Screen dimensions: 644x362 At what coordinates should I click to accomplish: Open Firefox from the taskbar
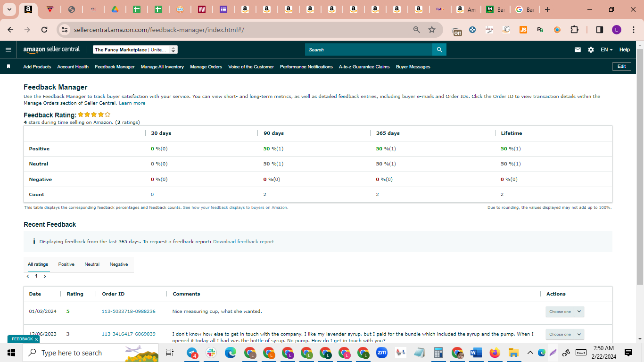pyautogui.click(x=495, y=353)
